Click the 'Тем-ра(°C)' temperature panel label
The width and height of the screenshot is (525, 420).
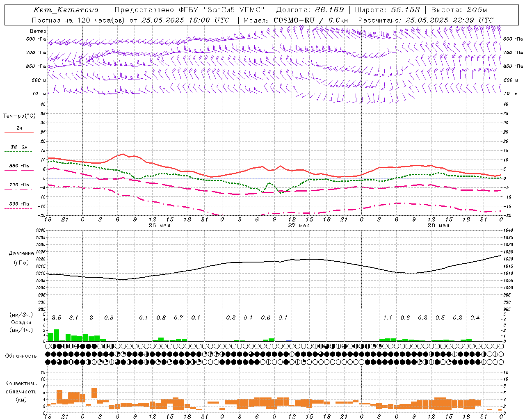19,116
